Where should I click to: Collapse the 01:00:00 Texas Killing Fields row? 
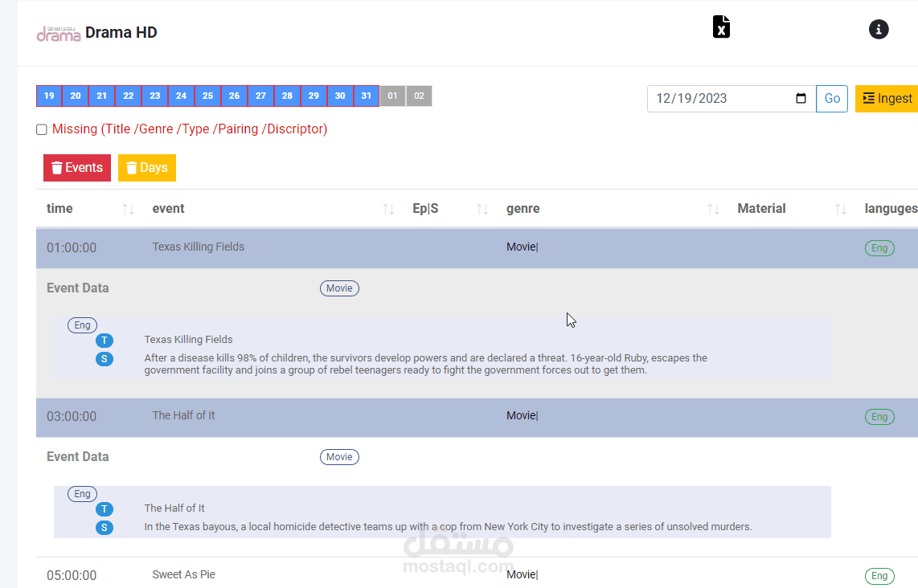coord(477,248)
